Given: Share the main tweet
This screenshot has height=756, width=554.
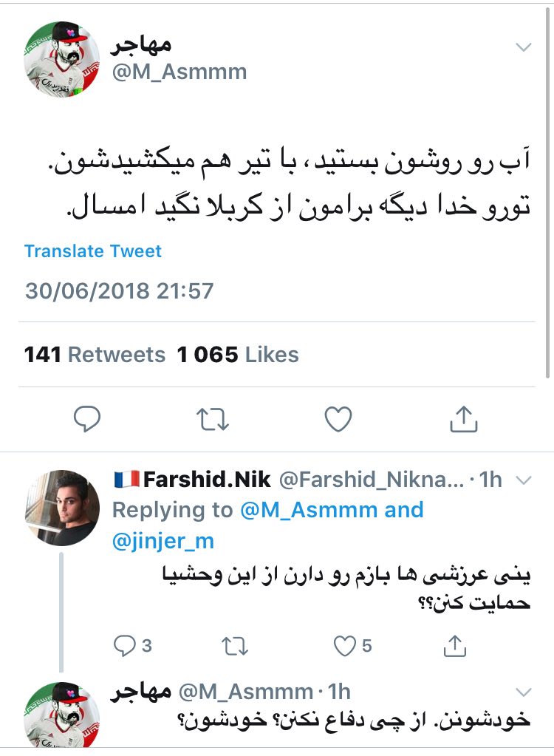Looking at the screenshot, I should 463,420.
